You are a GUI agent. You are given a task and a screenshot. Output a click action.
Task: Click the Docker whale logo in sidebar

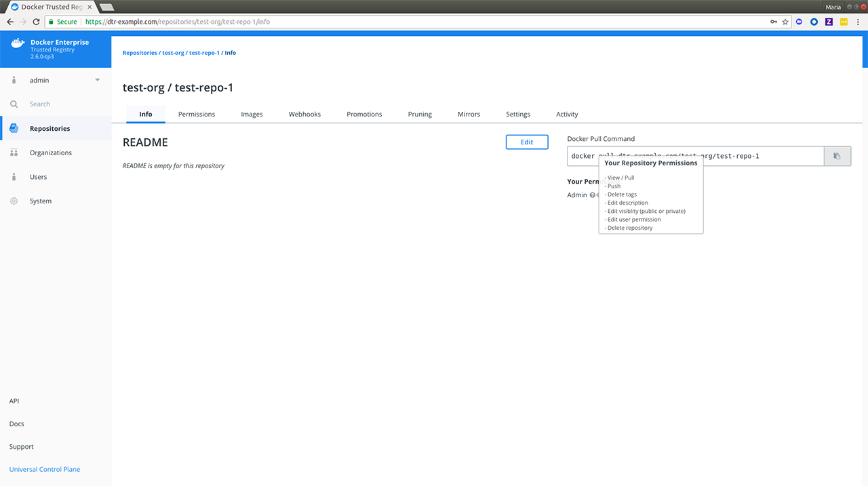click(x=17, y=45)
